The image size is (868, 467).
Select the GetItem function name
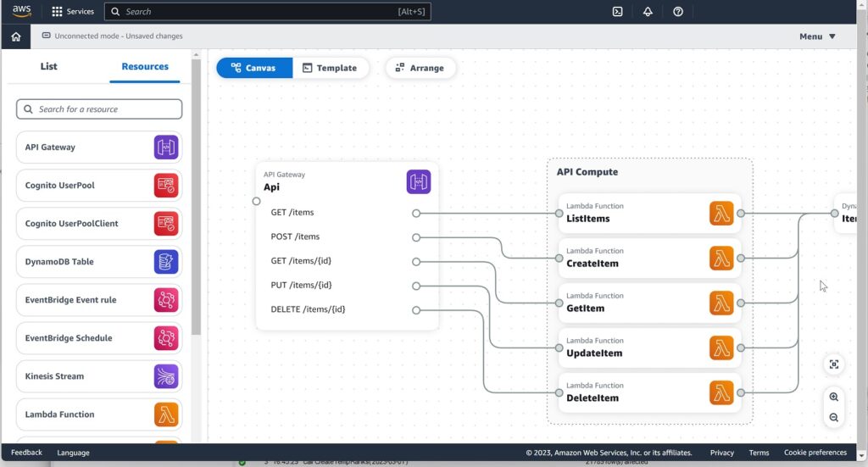pyautogui.click(x=585, y=309)
